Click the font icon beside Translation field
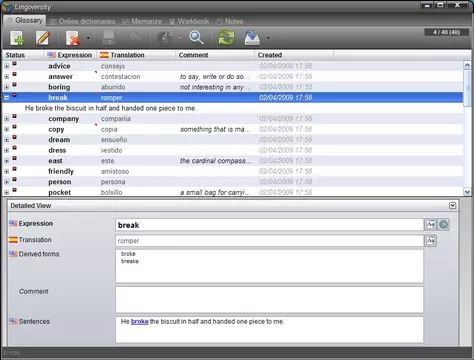 pos(431,240)
